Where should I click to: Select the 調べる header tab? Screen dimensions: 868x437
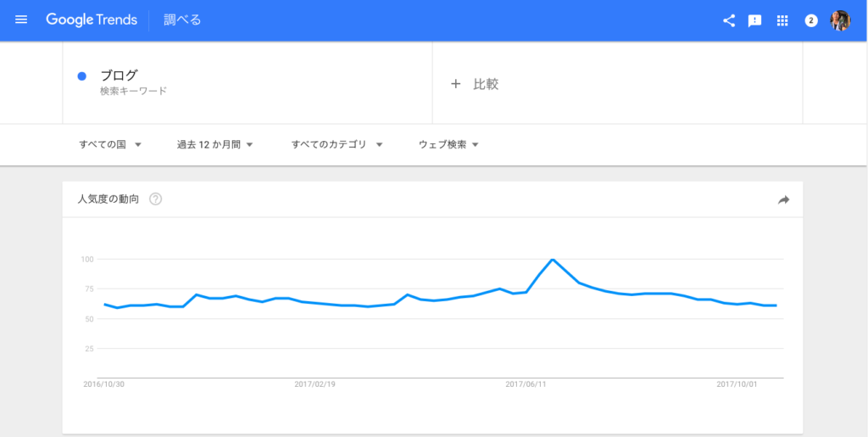click(182, 20)
